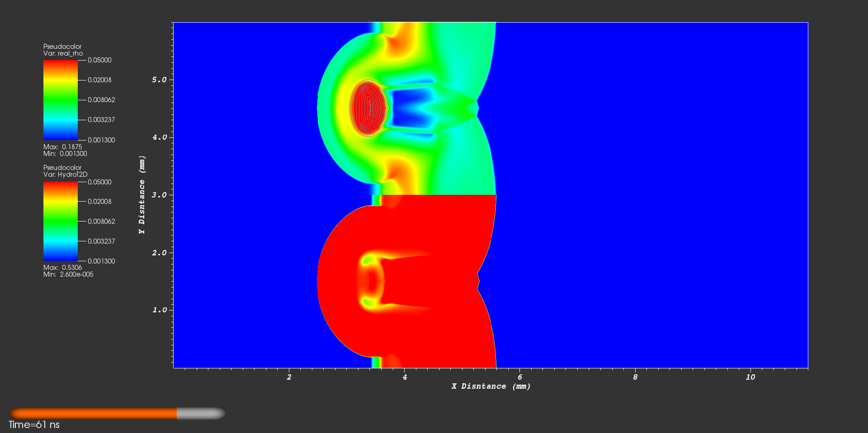Click the HydroT2D color legend bar
Screen dimensions: 868x433
click(x=61, y=221)
